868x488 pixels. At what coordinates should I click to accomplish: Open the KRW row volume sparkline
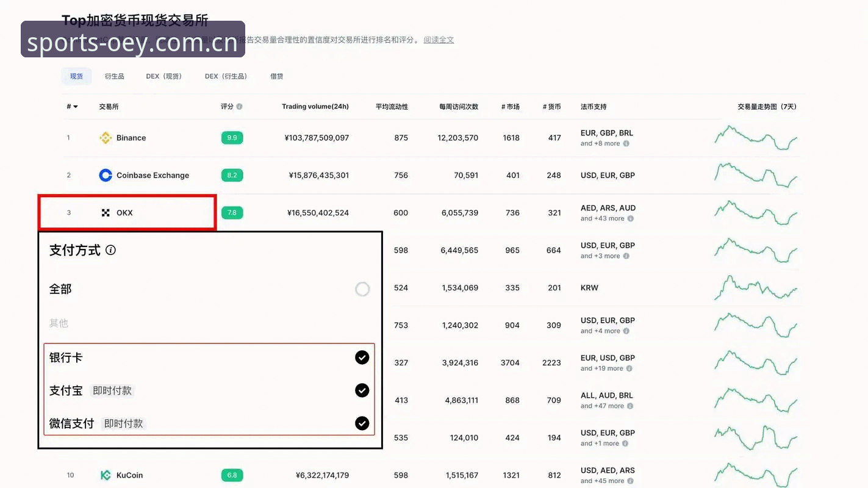click(756, 288)
